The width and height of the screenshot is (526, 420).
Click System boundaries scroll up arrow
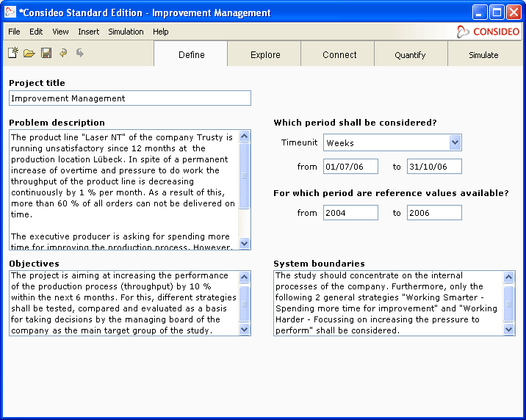point(508,278)
